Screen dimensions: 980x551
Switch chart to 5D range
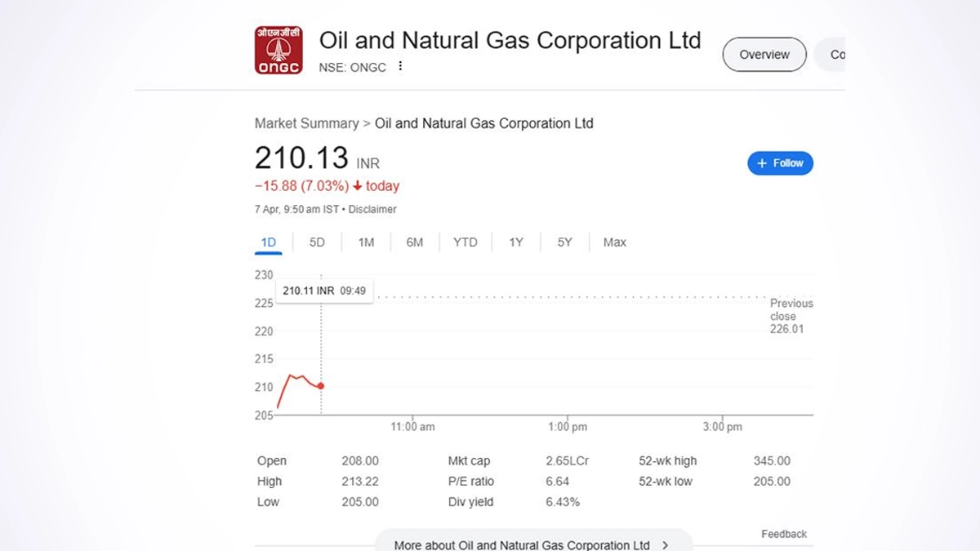pyautogui.click(x=317, y=242)
